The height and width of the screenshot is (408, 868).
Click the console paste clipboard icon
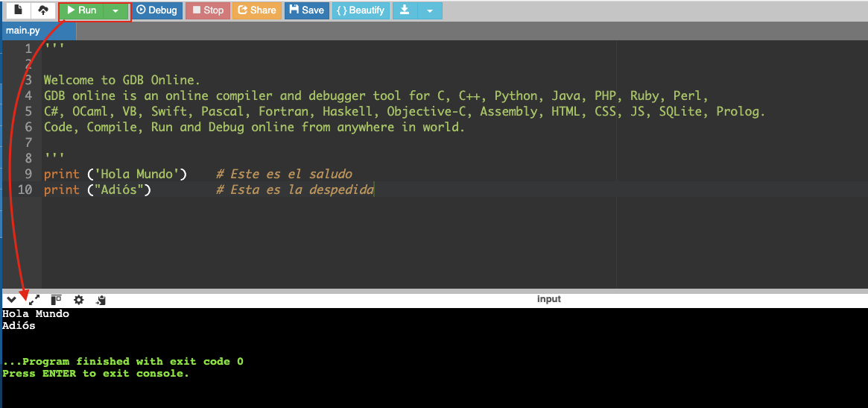[101, 300]
